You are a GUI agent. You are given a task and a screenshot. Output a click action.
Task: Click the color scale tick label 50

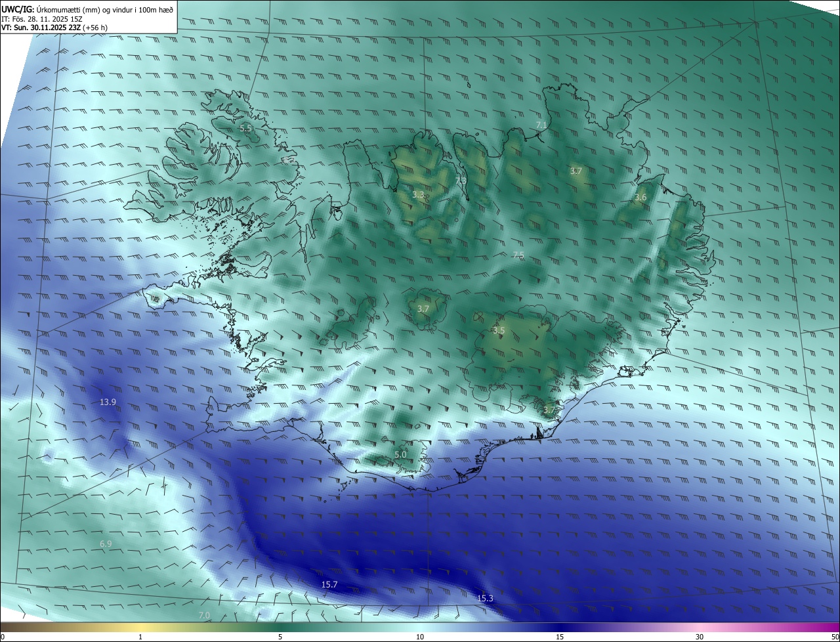click(x=835, y=637)
